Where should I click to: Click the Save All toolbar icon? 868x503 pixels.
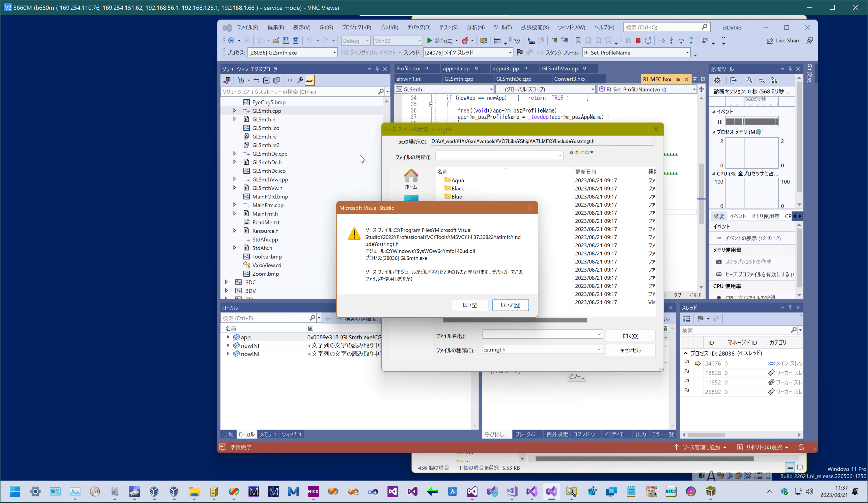click(296, 41)
